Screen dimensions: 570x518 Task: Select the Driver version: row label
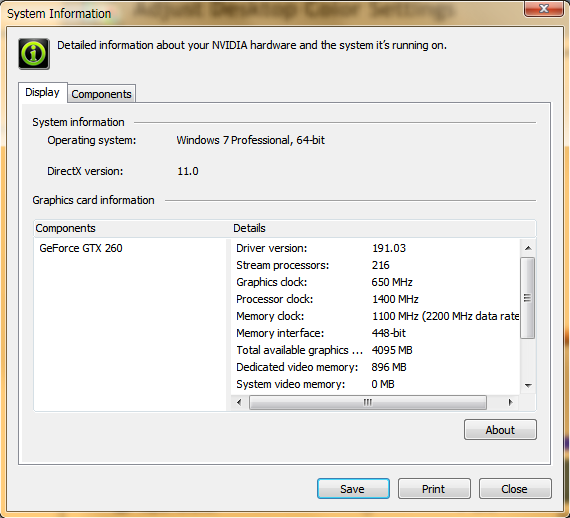(272, 248)
